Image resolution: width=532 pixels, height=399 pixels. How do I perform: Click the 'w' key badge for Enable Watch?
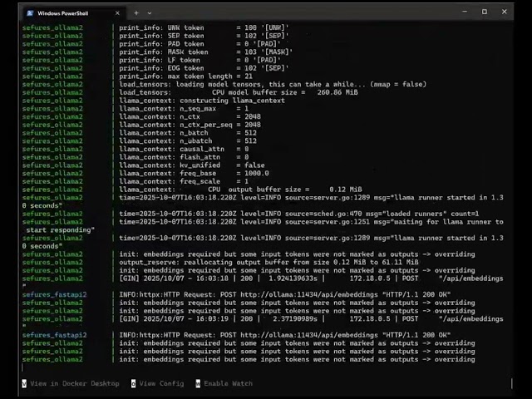[x=198, y=383]
